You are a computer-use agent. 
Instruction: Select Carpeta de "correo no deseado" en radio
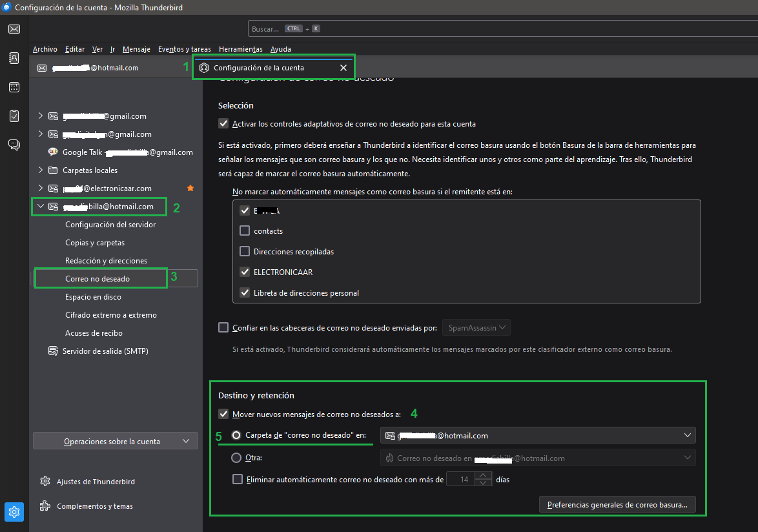click(x=236, y=435)
